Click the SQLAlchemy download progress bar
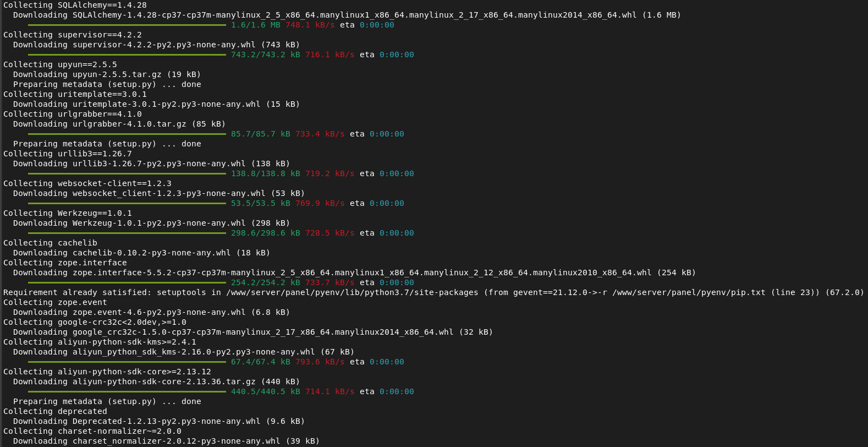 (x=127, y=25)
